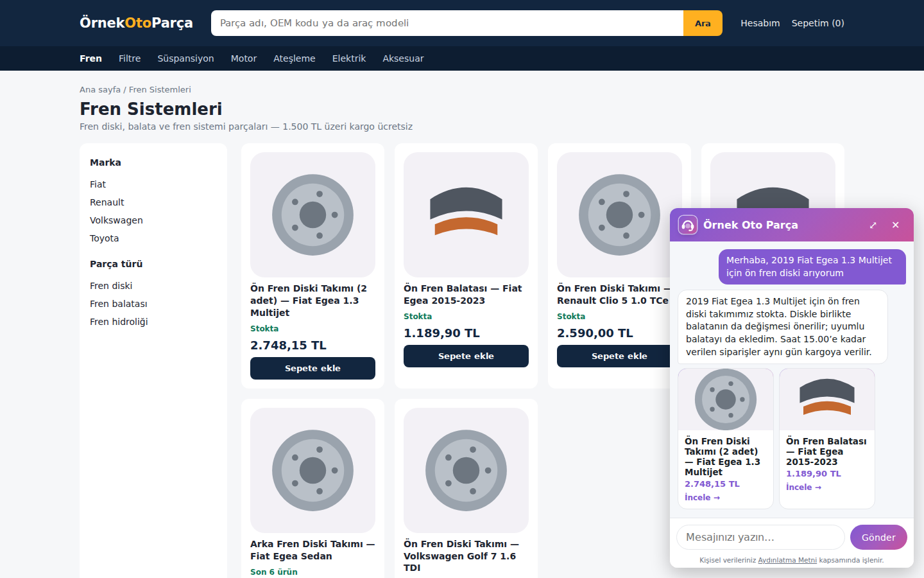This screenshot has height=578, width=924.
Task: Filter by Toyota brand
Action: point(104,238)
